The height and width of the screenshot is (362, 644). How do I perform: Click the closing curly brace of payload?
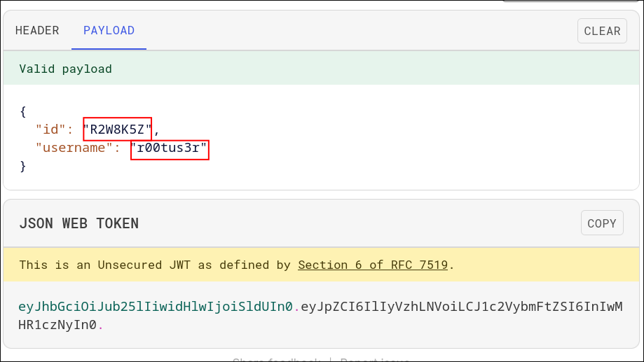(x=23, y=166)
